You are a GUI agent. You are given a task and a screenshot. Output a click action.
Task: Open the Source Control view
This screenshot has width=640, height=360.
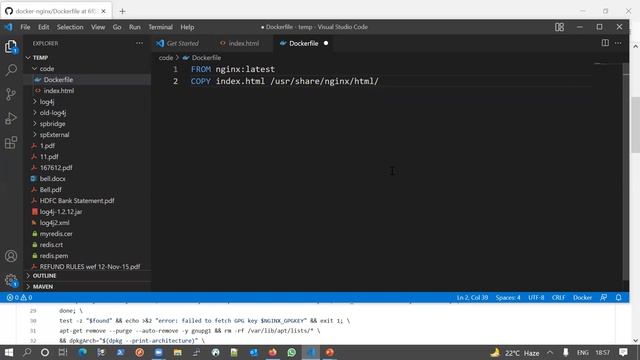click(11, 94)
